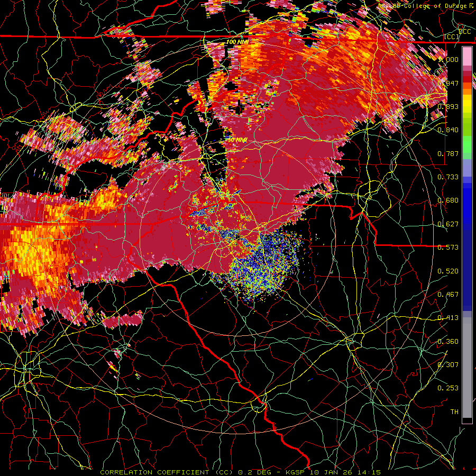This screenshot has width=476, height=476.
Task: Click the 0.733 legend value
Action: coord(448,177)
